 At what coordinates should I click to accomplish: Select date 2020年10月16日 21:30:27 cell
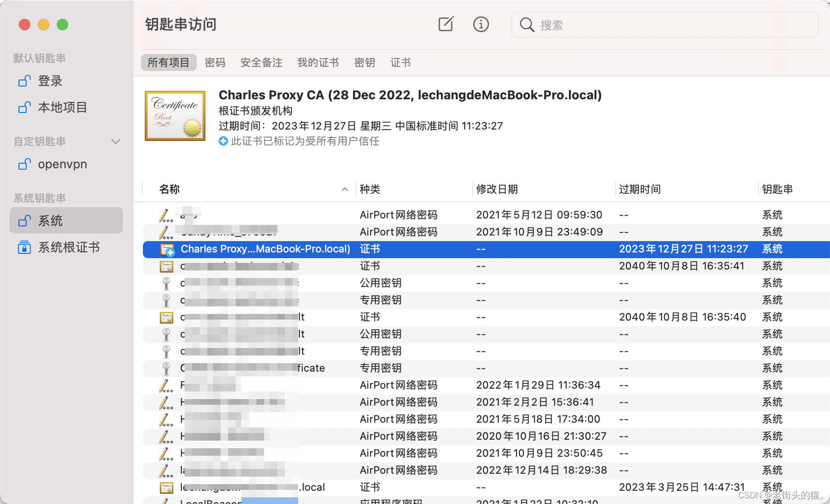point(541,436)
